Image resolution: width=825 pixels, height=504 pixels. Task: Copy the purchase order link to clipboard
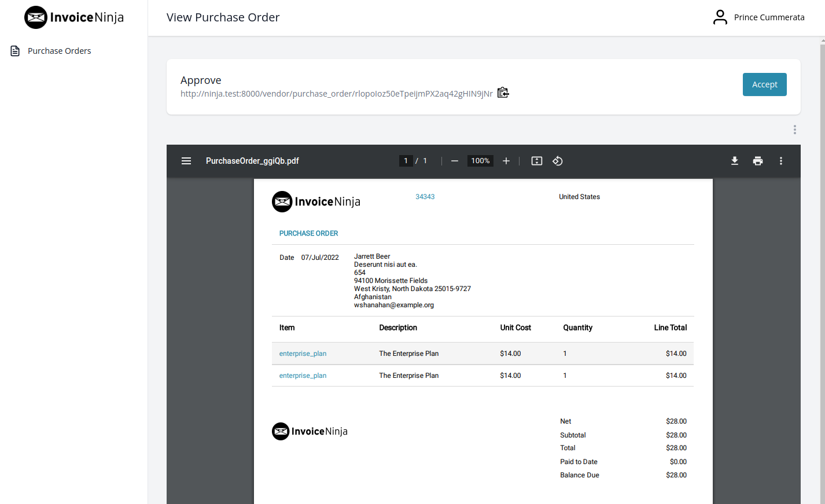coord(503,93)
